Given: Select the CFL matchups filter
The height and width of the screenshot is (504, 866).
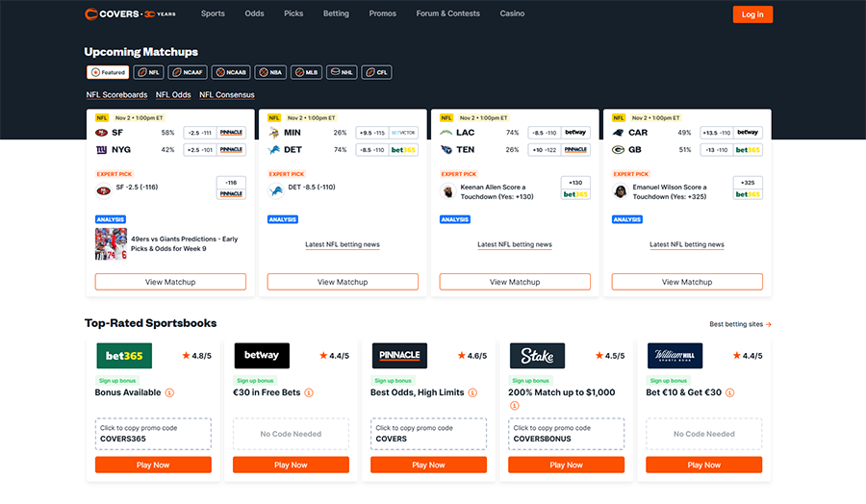Looking at the screenshot, I should tap(376, 72).
